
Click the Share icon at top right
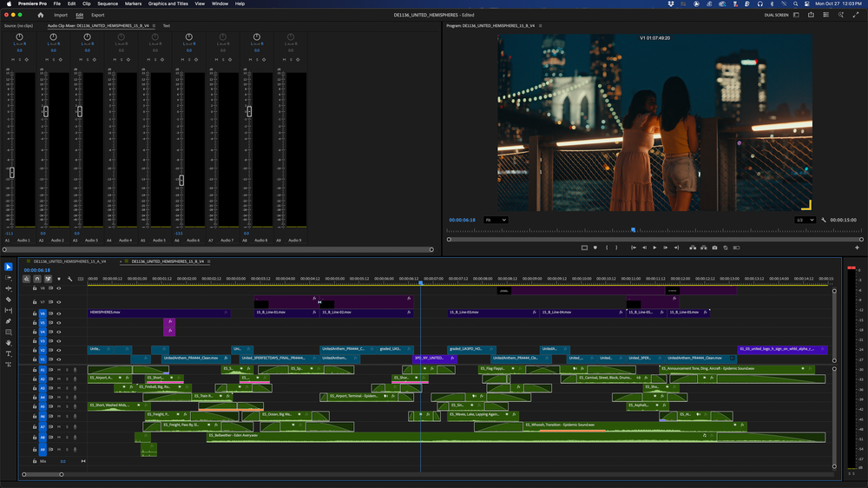click(x=811, y=15)
